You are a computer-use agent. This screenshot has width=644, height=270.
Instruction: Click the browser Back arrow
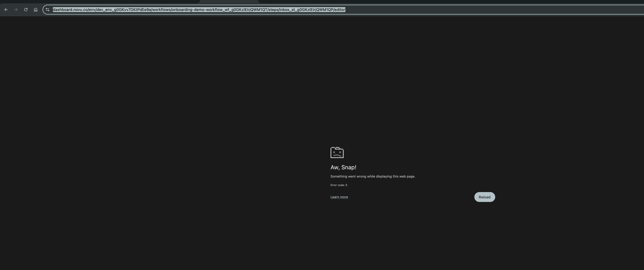coord(6,10)
